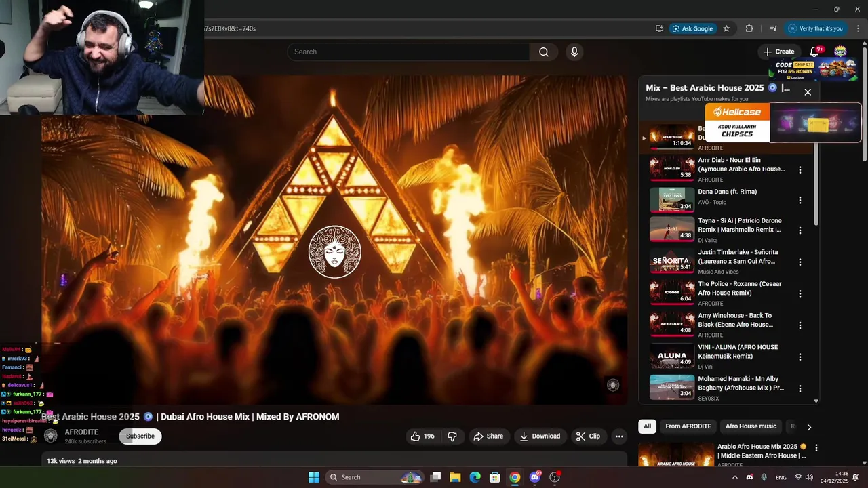Open options for VINI - ALUNA track
868x488 pixels.
[x=800, y=357]
